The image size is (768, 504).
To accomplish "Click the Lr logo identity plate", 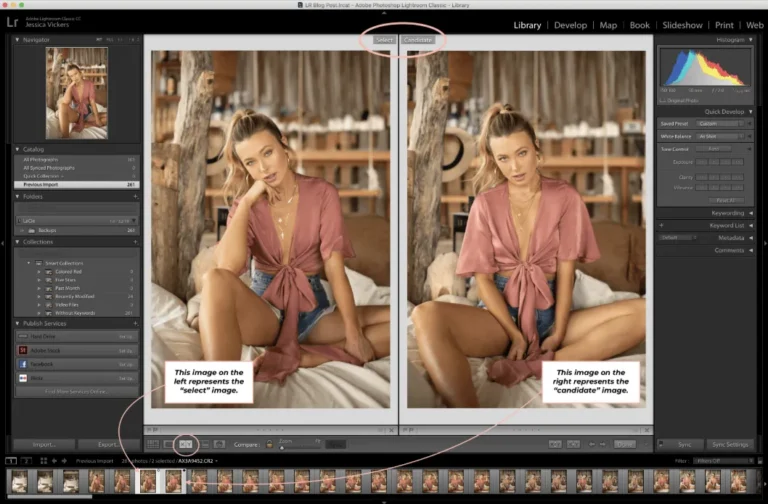I will click(x=12, y=23).
